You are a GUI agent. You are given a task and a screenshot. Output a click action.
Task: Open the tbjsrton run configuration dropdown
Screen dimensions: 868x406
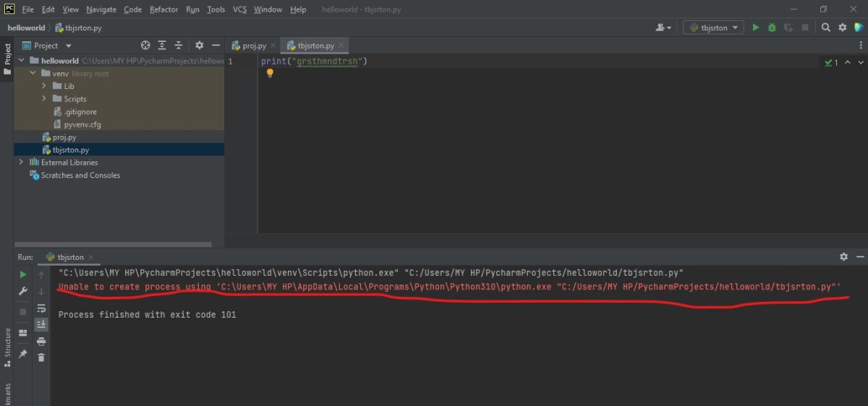[712, 28]
